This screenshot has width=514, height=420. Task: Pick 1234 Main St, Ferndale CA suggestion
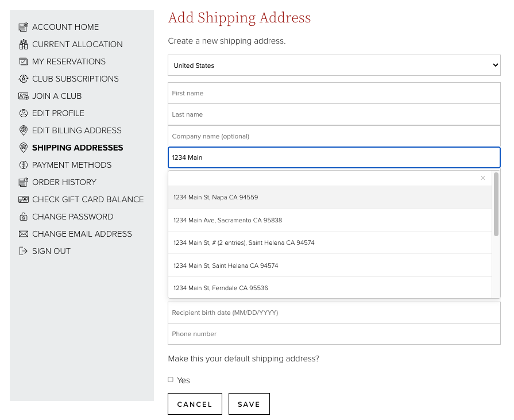[x=221, y=288]
